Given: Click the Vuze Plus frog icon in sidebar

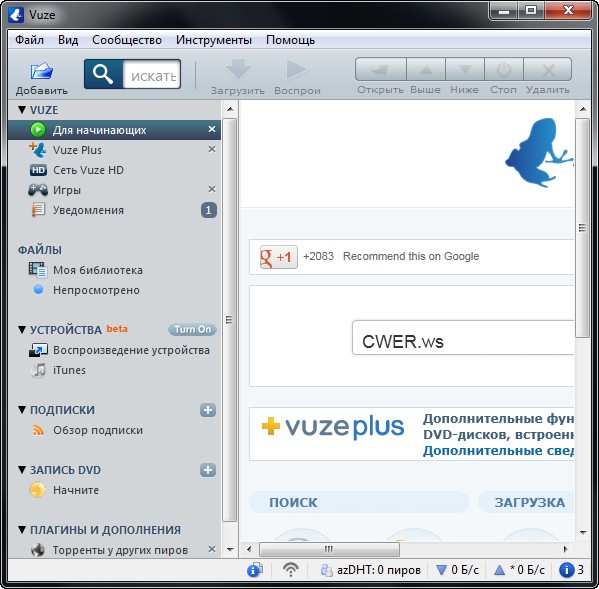Looking at the screenshot, I should click(38, 150).
